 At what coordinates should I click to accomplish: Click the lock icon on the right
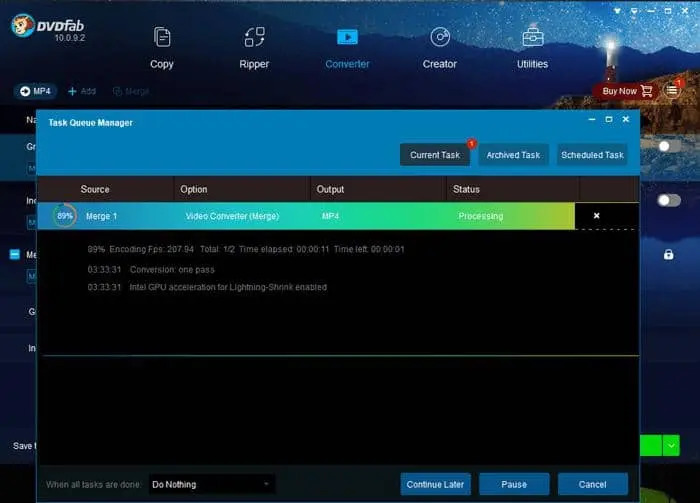[668, 255]
